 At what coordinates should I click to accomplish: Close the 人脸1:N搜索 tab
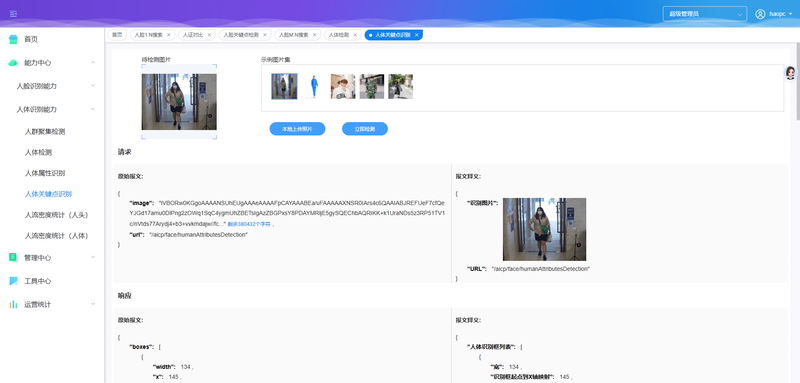click(x=168, y=35)
